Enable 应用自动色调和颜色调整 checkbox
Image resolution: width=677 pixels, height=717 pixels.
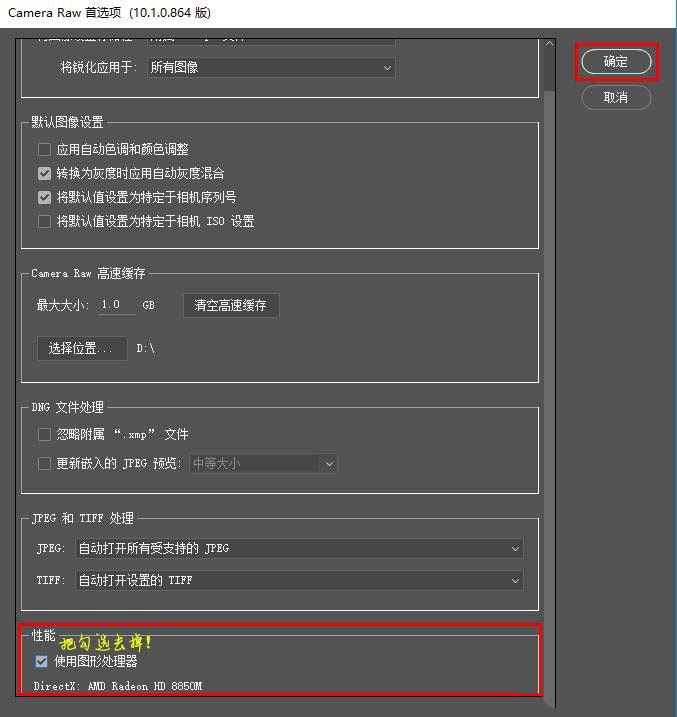click(x=44, y=150)
